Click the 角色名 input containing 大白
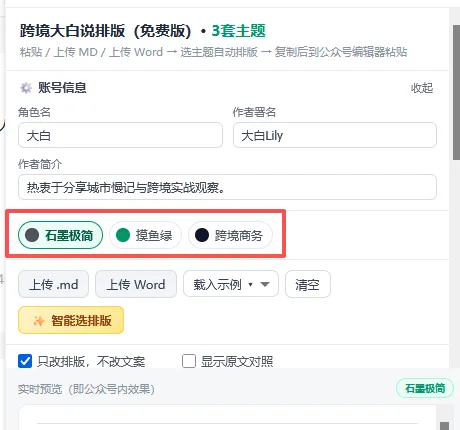 tap(120, 135)
